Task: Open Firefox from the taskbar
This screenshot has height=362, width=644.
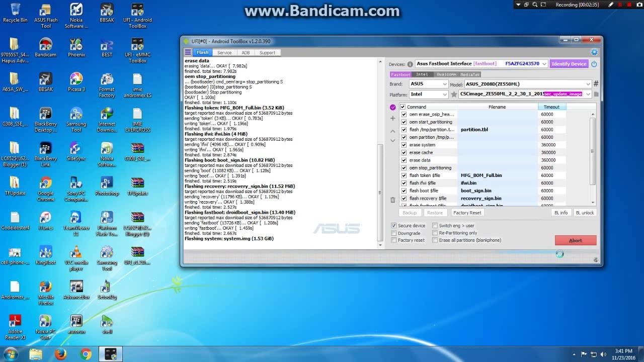Action: tap(61, 354)
